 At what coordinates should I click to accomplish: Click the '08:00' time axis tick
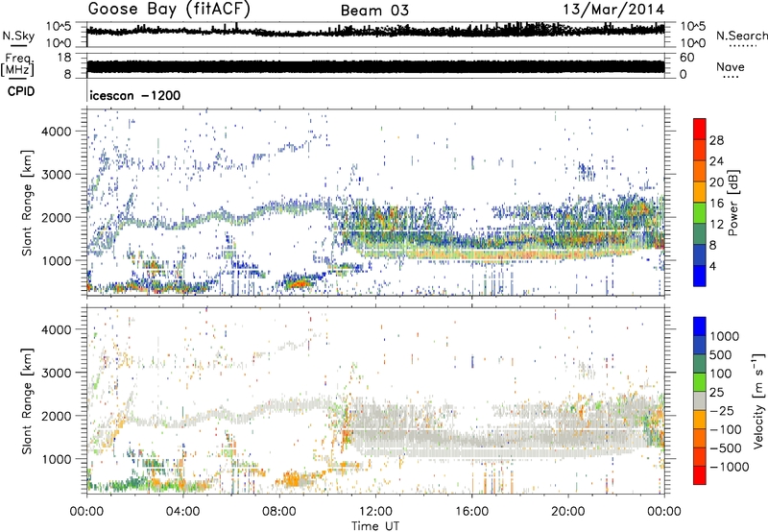(279, 512)
